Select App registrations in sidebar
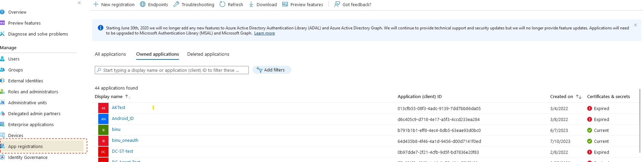644x162 pixels. [42, 146]
